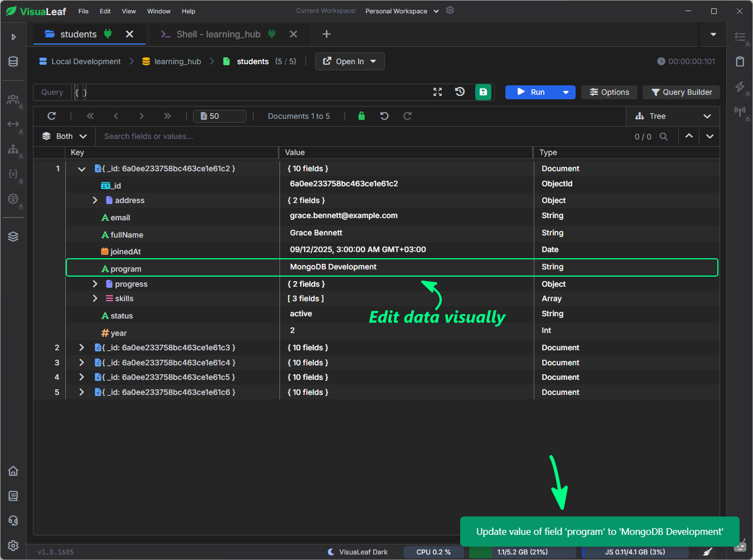
Task: Open query Options
Action: pos(609,92)
